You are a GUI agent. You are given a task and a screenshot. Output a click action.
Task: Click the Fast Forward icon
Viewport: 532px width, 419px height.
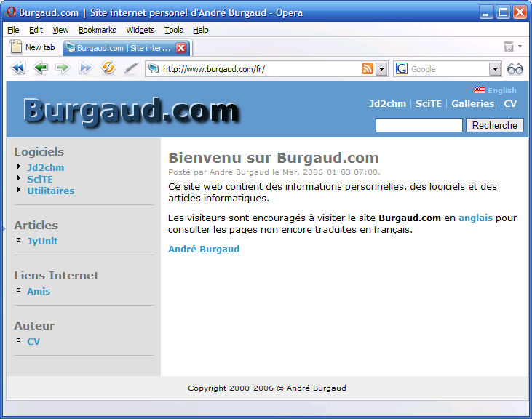click(86, 68)
